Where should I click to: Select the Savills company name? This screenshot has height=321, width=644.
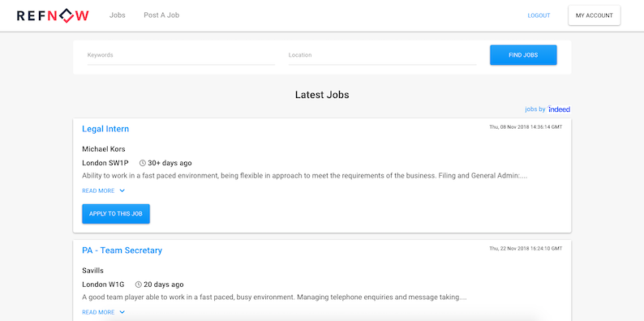(x=92, y=271)
